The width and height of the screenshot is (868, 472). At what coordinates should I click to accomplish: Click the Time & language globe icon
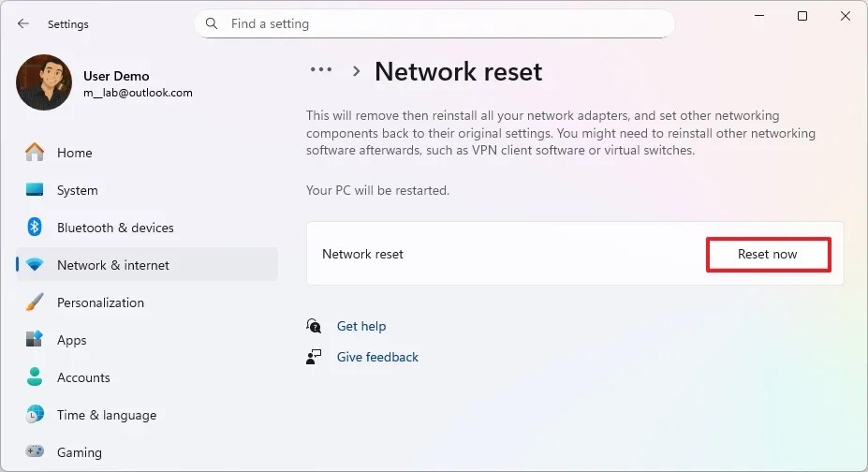pyautogui.click(x=35, y=415)
